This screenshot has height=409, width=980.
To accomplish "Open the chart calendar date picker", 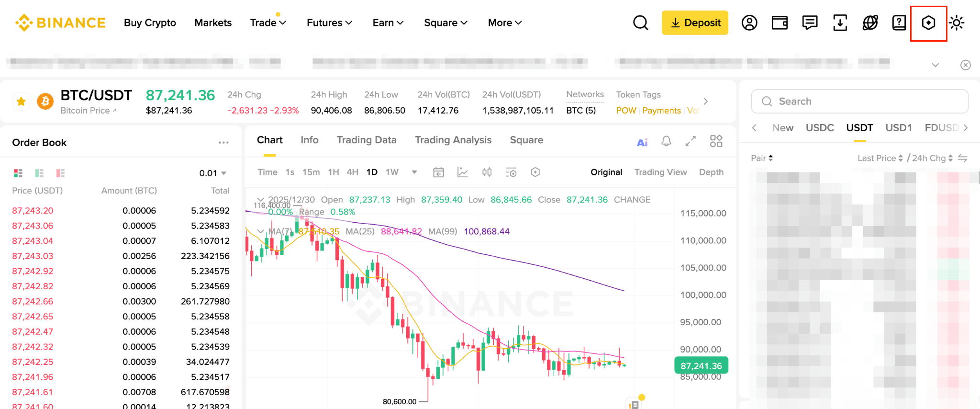I will tap(438, 172).
